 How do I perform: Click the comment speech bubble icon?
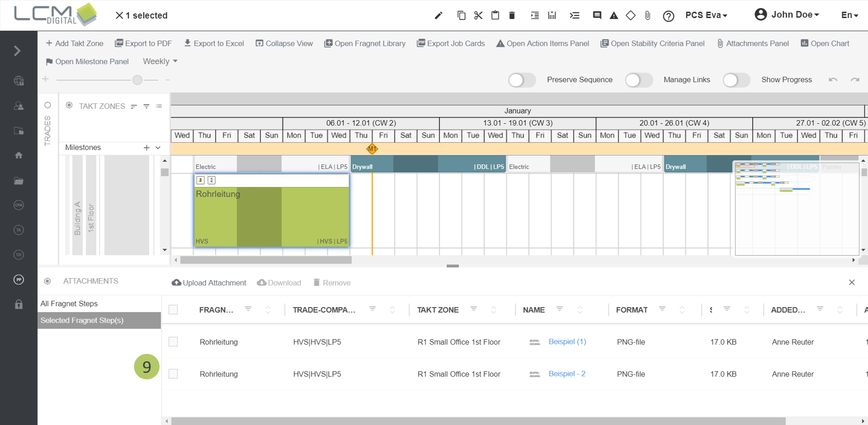click(597, 16)
